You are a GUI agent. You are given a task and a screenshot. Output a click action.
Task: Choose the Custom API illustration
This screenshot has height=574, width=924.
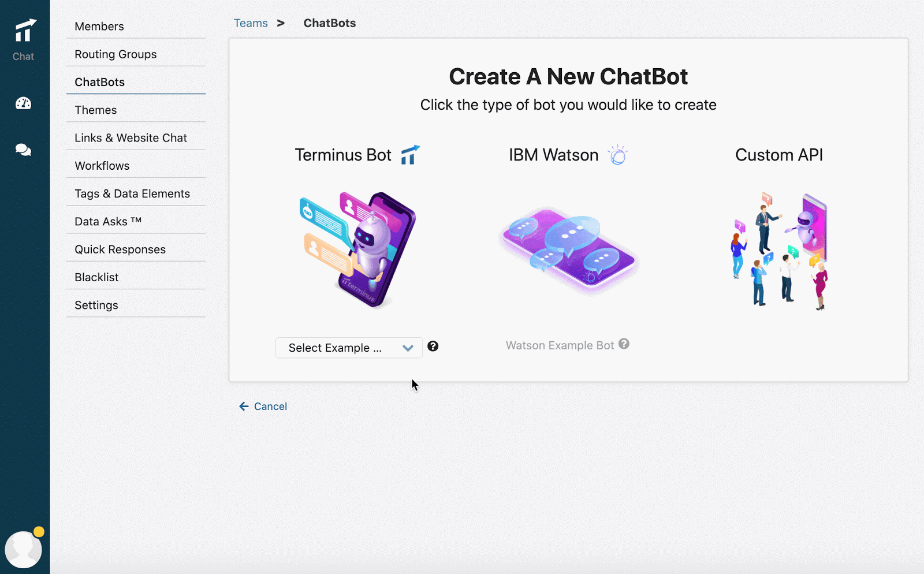pos(780,251)
